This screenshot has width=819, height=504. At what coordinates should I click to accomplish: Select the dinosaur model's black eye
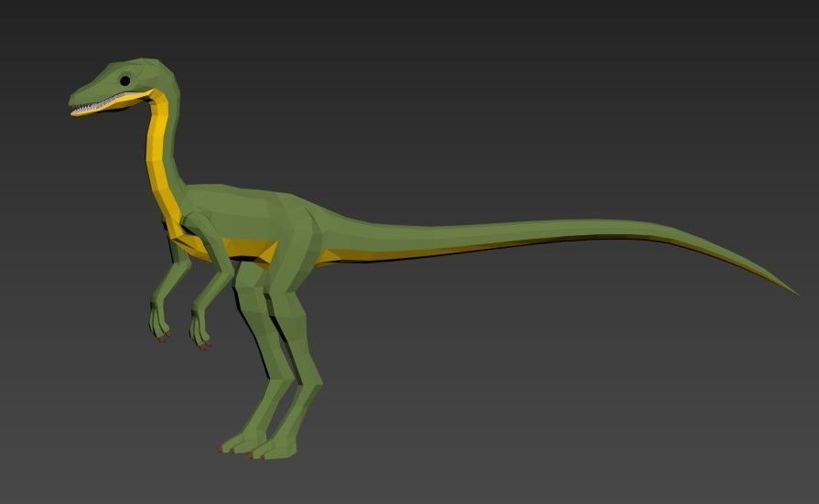click(124, 80)
